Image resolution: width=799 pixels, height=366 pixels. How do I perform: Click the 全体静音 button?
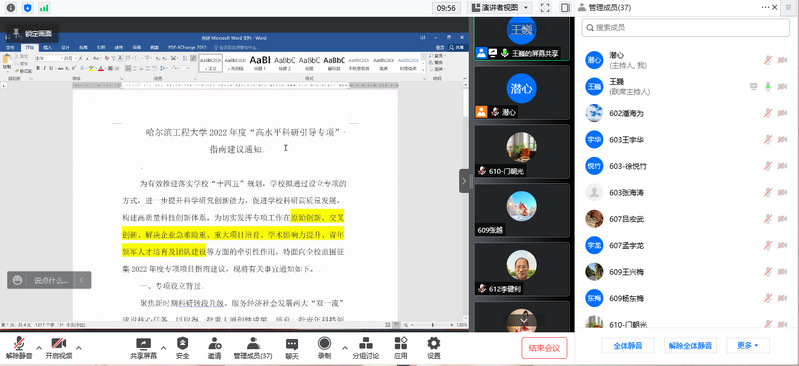point(628,346)
